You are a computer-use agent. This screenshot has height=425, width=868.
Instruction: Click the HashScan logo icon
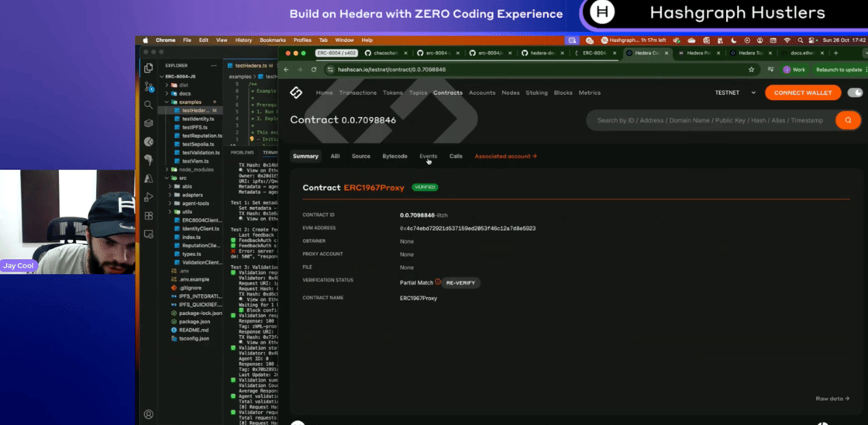tap(296, 92)
